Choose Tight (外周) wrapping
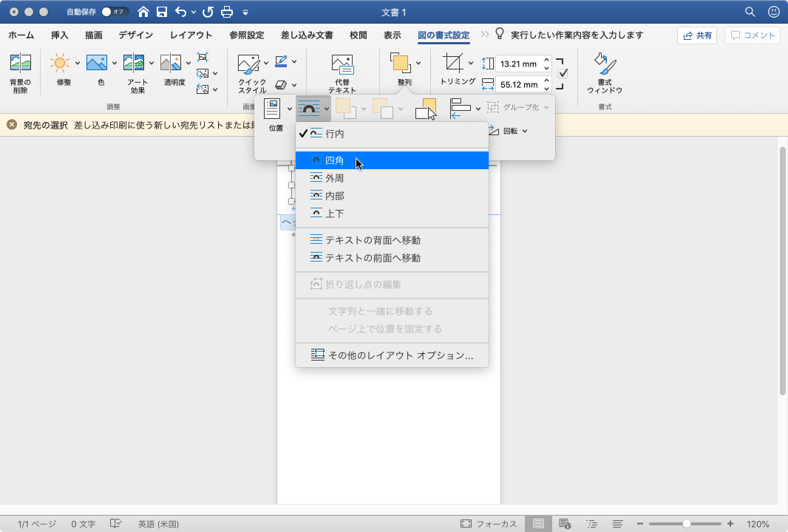788x532 pixels. click(x=392, y=178)
